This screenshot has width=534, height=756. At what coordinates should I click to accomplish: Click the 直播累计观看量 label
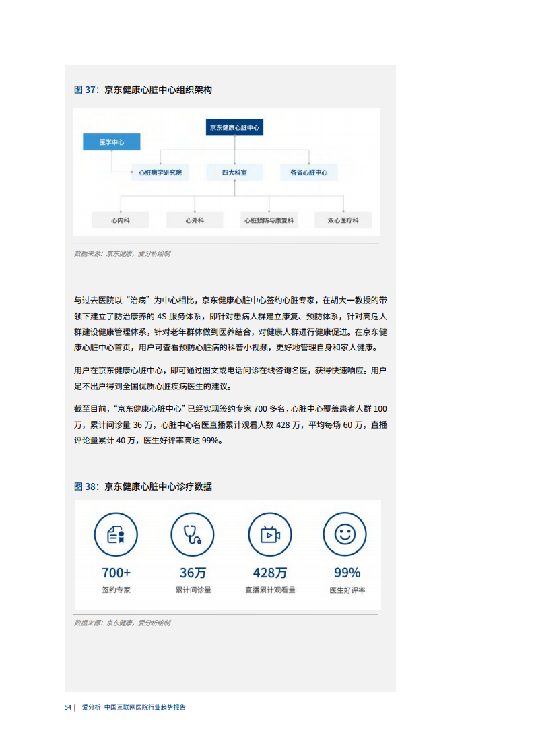[271, 590]
